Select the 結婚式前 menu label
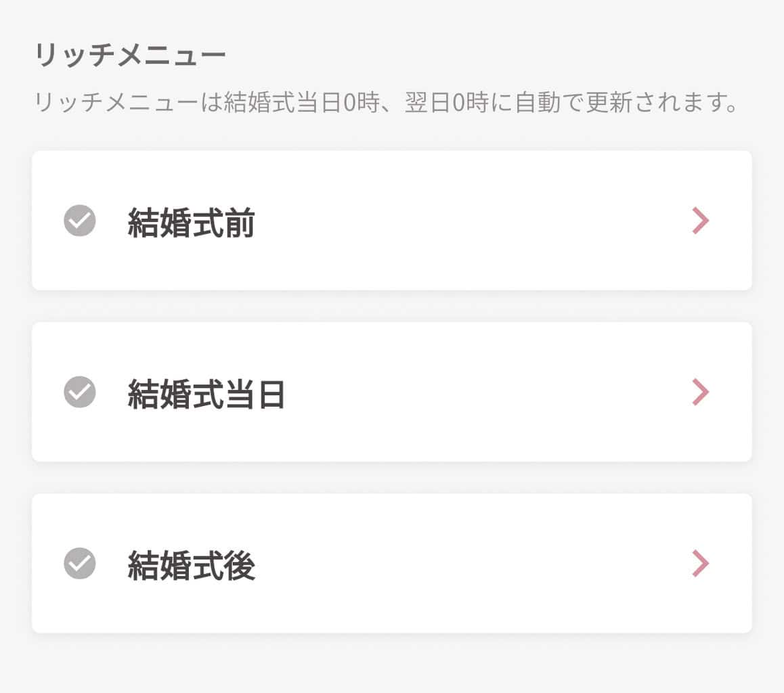Image resolution: width=784 pixels, height=693 pixels. tap(191, 222)
